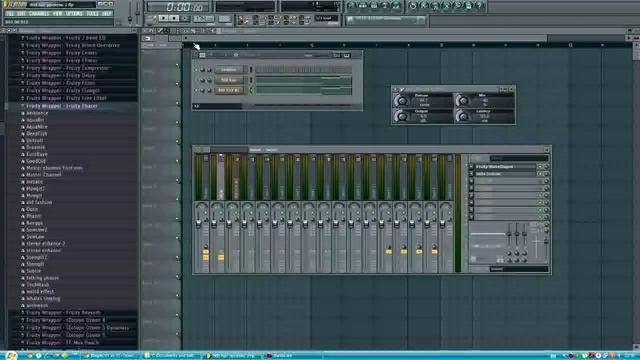Adjust the master volume slider
This screenshot has height=360, width=640.
point(130,13)
